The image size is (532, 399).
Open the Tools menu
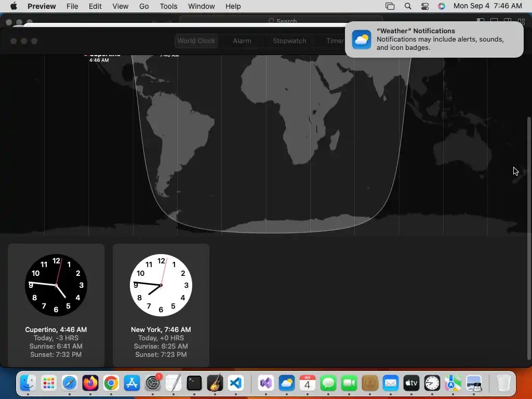(169, 6)
